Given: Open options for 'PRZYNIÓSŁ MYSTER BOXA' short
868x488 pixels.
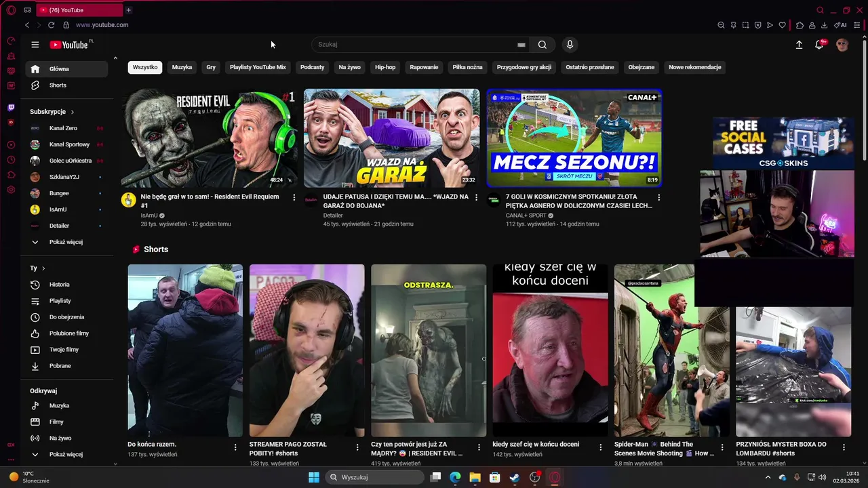Looking at the screenshot, I should pyautogui.click(x=844, y=447).
